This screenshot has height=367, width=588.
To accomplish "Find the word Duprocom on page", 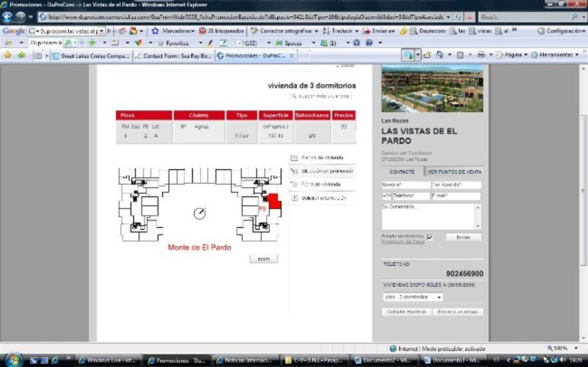I will click(x=428, y=31).
